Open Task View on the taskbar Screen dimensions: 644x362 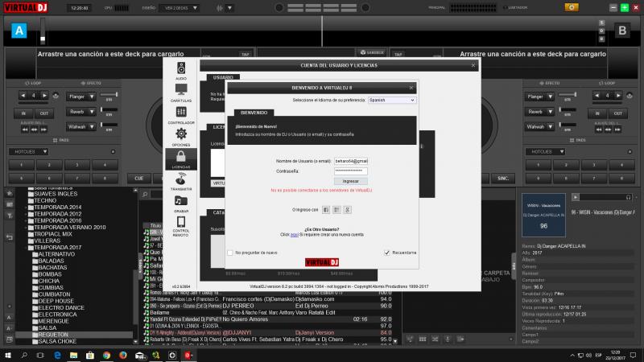40,355
